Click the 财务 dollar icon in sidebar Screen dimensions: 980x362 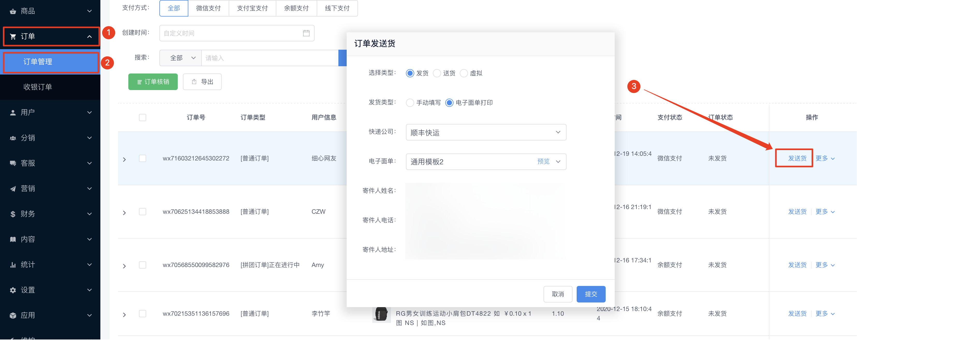point(13,214)
